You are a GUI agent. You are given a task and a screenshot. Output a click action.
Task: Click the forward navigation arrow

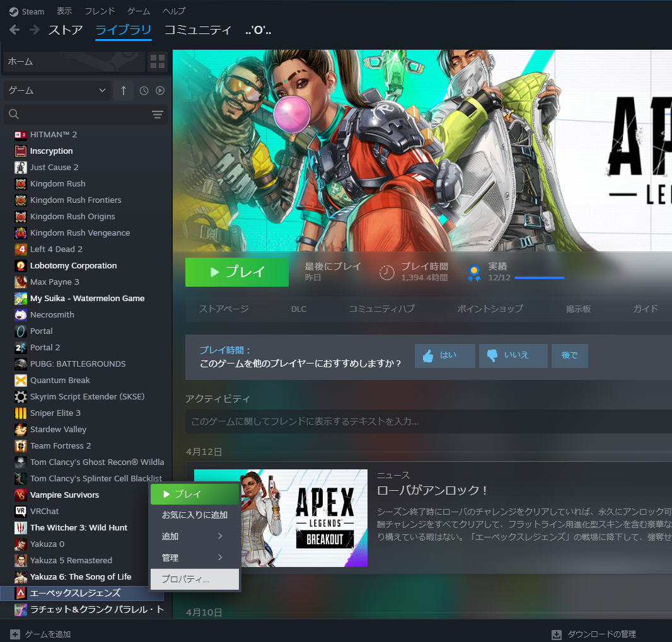coord(34,30)
